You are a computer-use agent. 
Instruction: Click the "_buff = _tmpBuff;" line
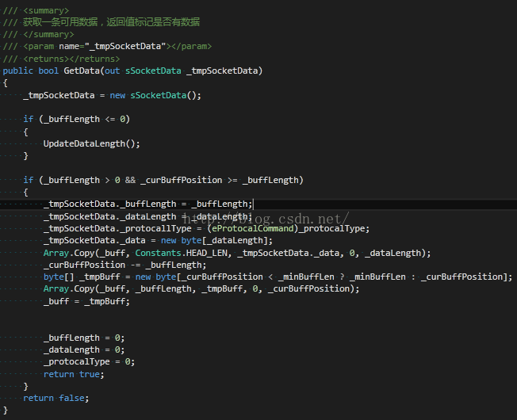[86, 301]
